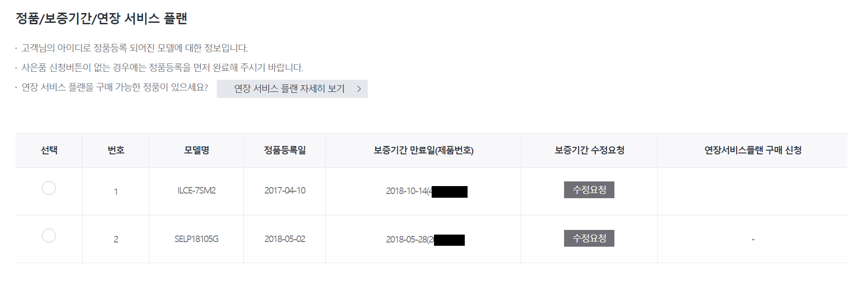This screenshot has width=868, height=291.
Task: Click the 정품등록일 column header
Action: [x=285, y=150]
